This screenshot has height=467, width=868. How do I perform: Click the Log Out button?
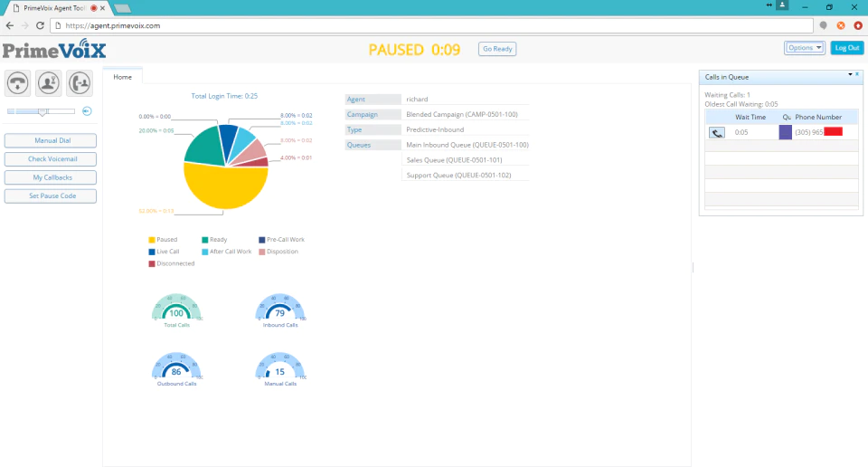pos(847,48)
